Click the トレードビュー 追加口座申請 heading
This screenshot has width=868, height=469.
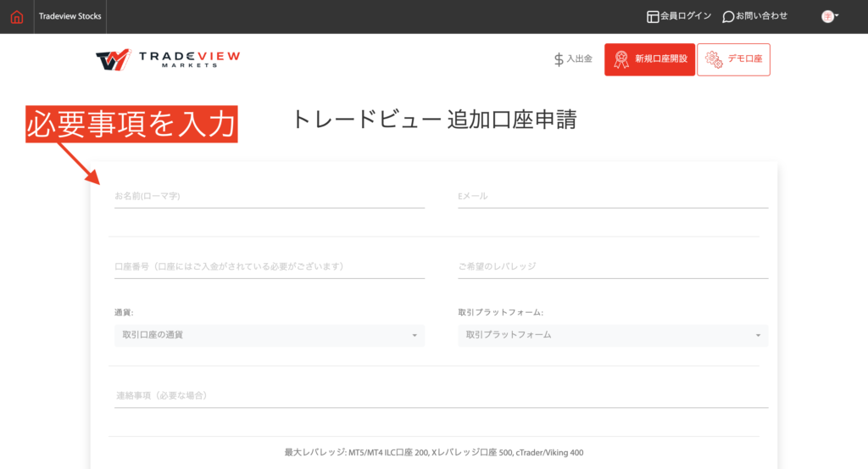(x=434, y=120)
